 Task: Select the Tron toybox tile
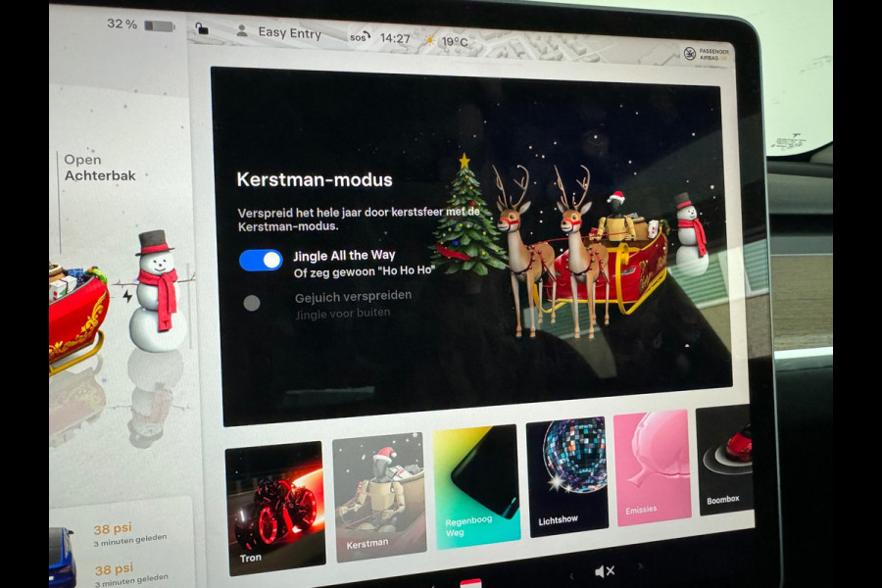click(275, 508)
